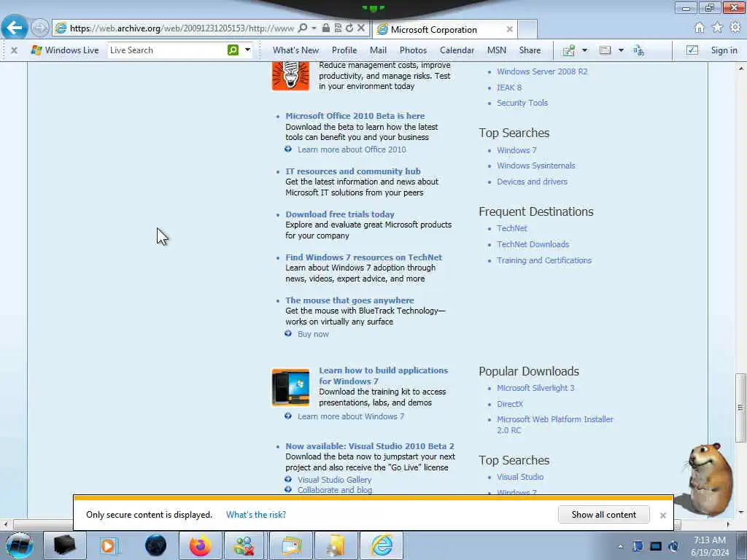Toggle the compatibility view icon in the address bar
The height and width of the screenshot is (560, 747).
click(338, 28)
